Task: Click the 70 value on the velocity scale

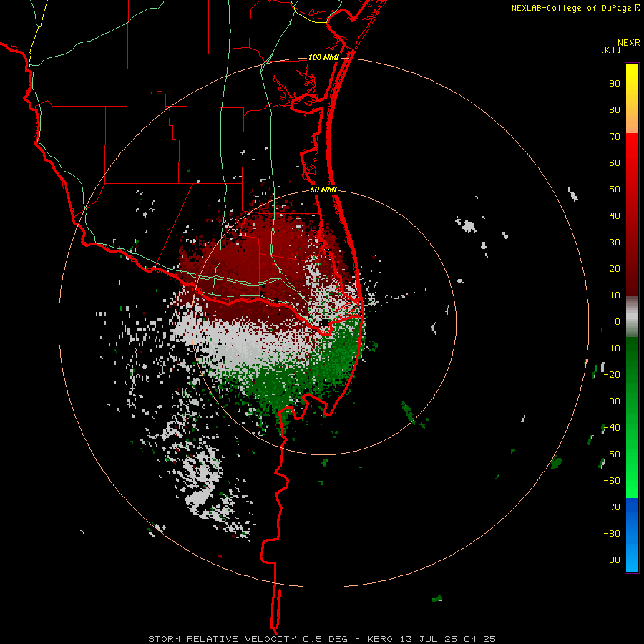Action: click(615, 137)
